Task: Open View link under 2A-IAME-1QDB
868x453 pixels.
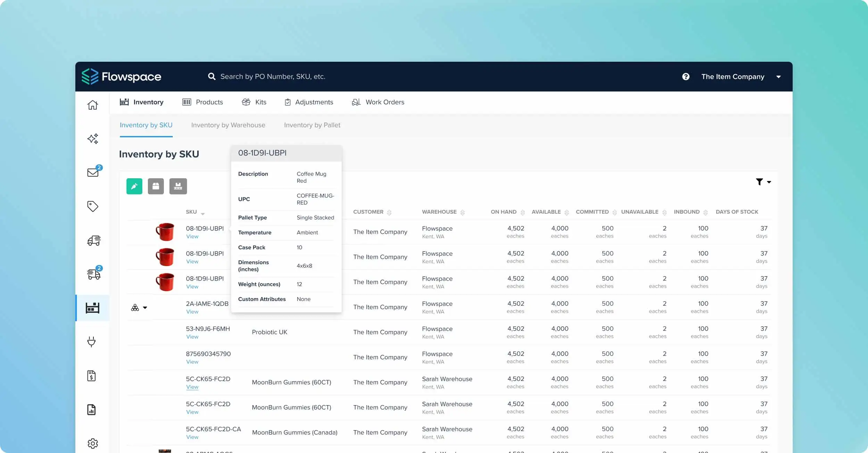Action: tap(192, 312)
